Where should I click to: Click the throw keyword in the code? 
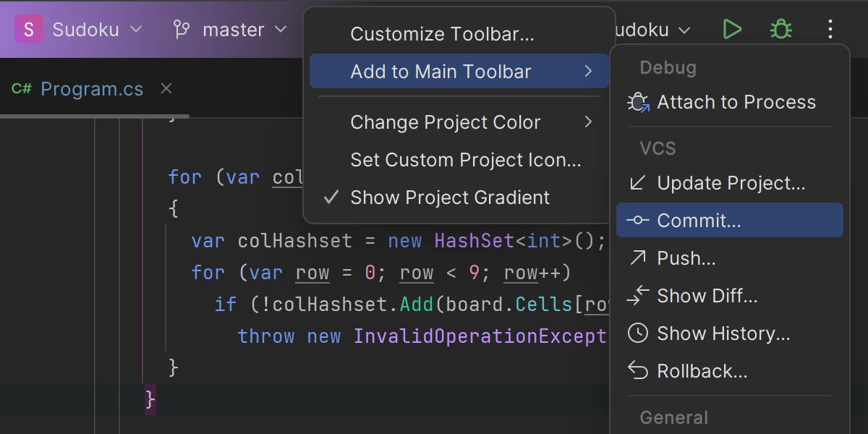tap(266, 336)
